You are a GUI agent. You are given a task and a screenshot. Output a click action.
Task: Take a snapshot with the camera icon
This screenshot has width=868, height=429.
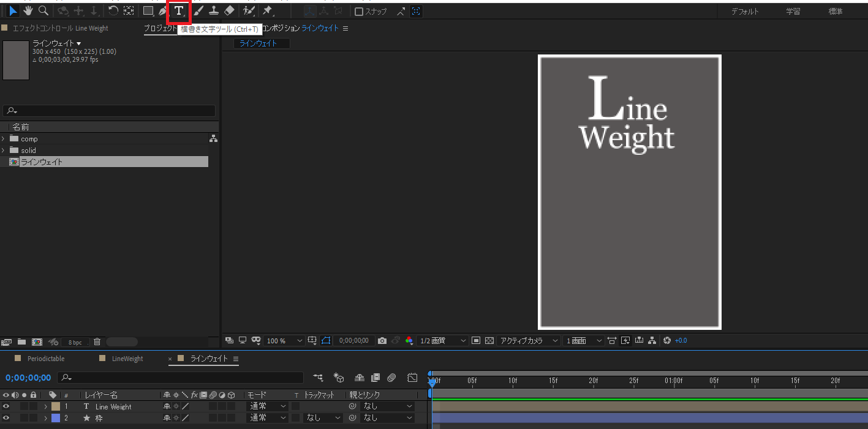[x=382, y=340]
